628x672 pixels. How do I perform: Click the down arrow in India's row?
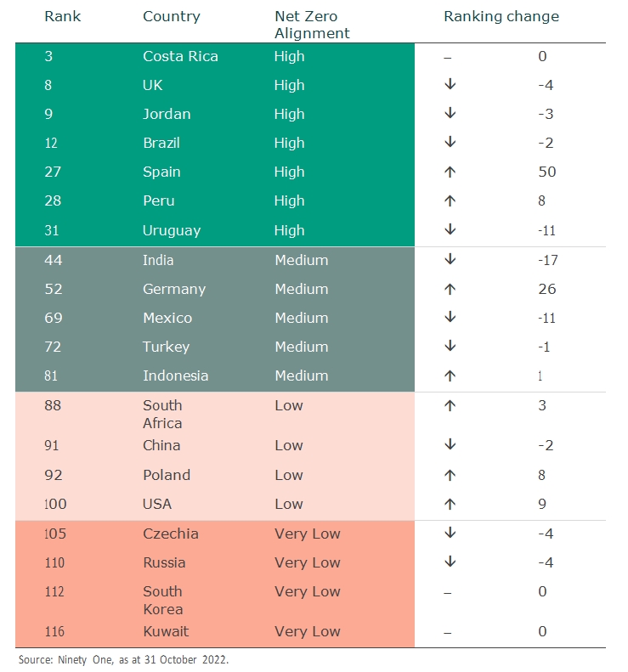[x=450, y=259]
